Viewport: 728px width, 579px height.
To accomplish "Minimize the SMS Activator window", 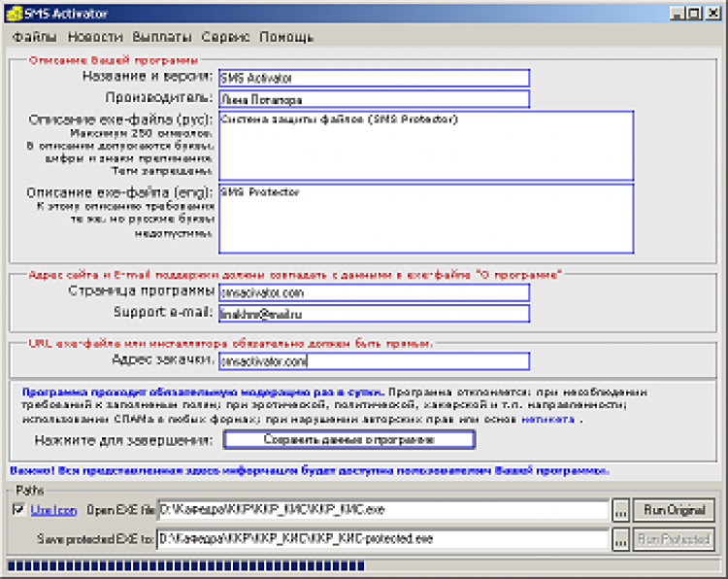I will click(678, 13).
